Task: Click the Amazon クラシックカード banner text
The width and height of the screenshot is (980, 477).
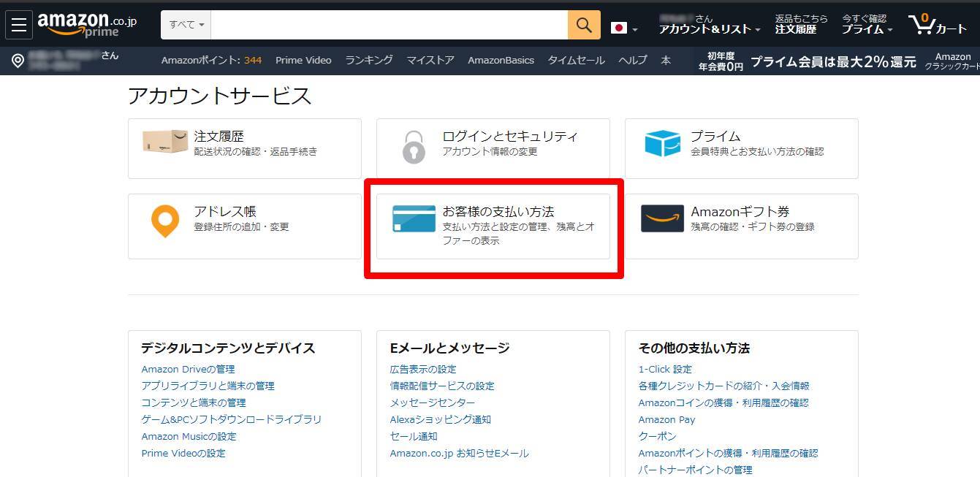Action: pos(952,61)
